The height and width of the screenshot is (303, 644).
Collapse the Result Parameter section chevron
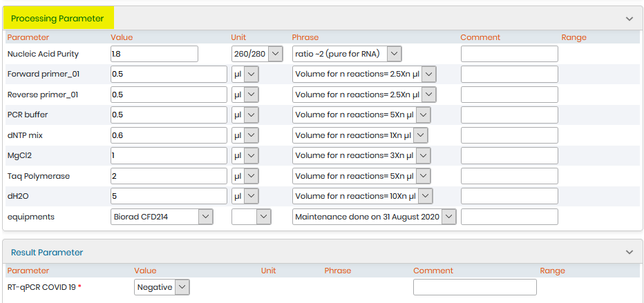click(x=629, y=252)
